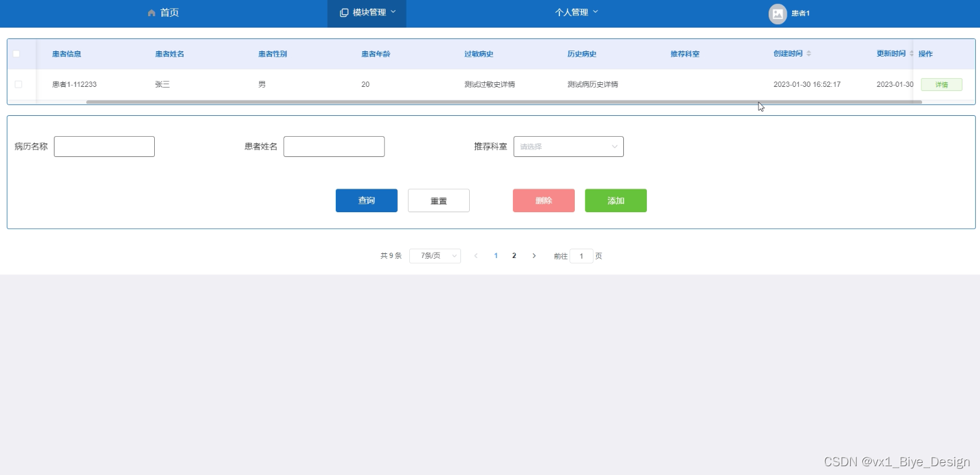Click the 患者年龄 column header
This screenshot has height=475, width=980.
(x=376, y=54)
